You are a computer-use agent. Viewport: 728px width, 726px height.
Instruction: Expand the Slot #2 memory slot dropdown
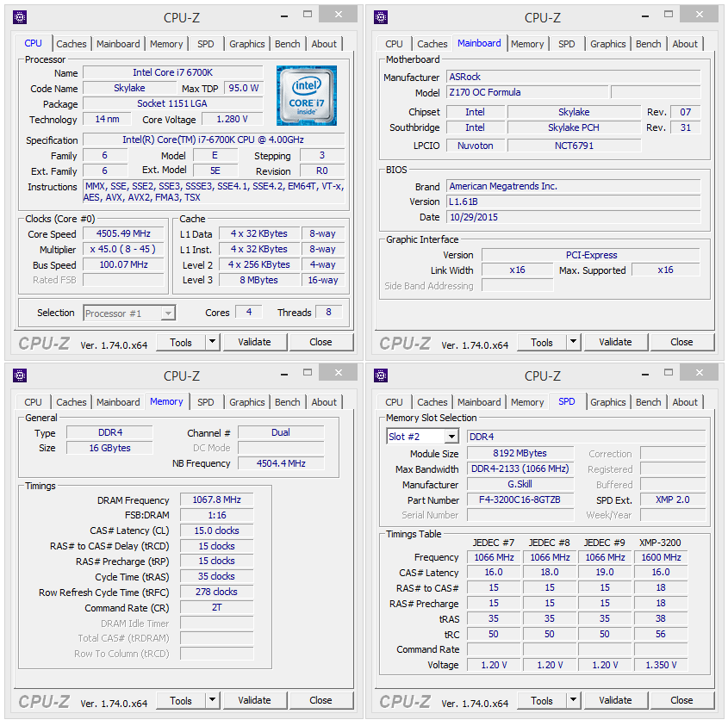pos(451,437)
